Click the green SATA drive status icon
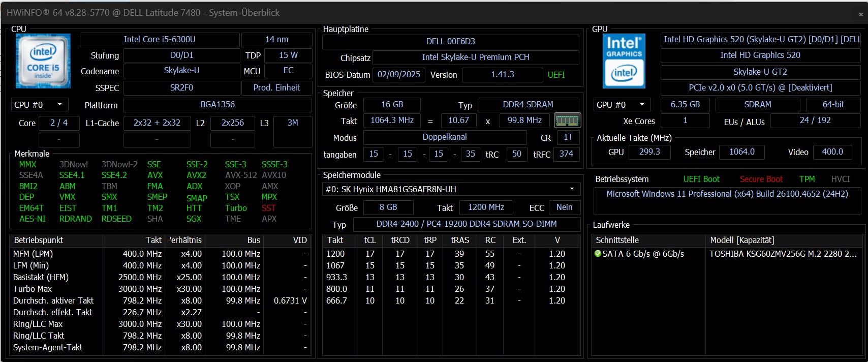 pyautogui.click(x=598, y=254)
